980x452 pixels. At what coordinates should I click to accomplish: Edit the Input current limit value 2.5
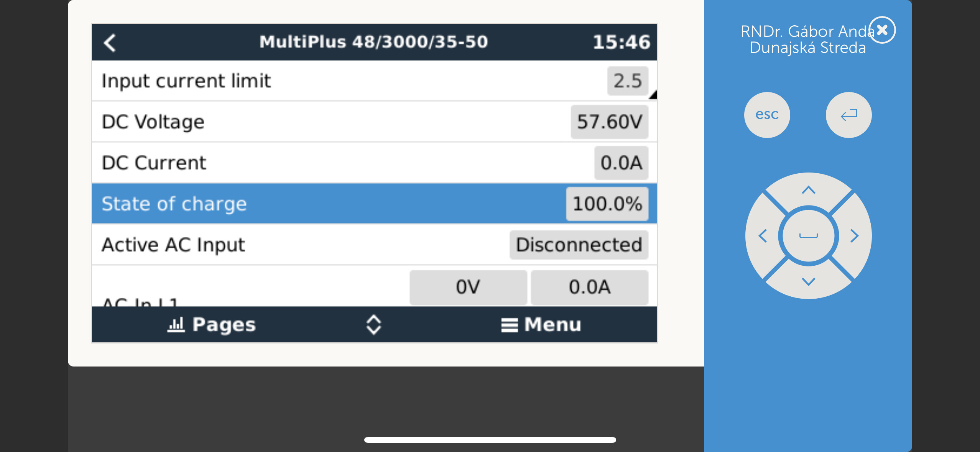(627, 81)
